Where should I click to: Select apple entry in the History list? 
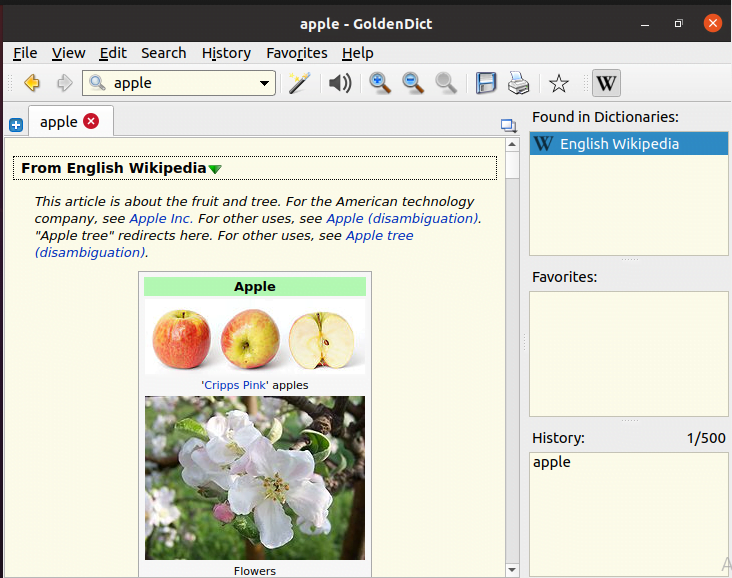552,462
